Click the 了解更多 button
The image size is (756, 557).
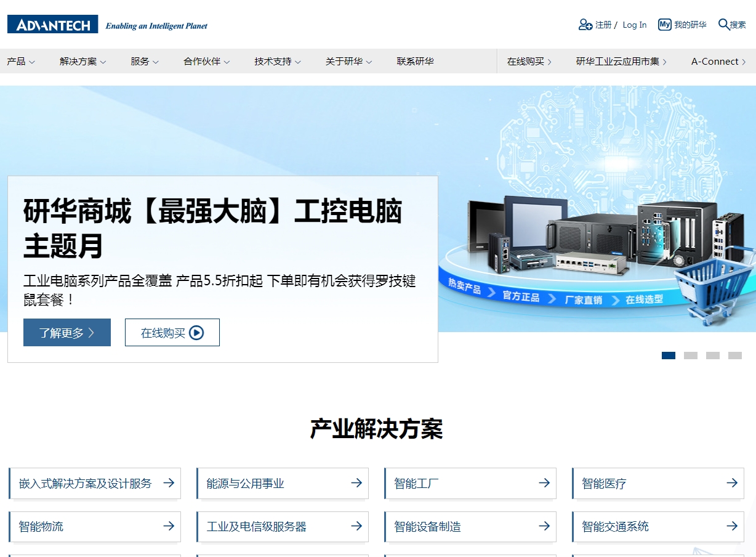pyautogui.click(x=67, y=333)
